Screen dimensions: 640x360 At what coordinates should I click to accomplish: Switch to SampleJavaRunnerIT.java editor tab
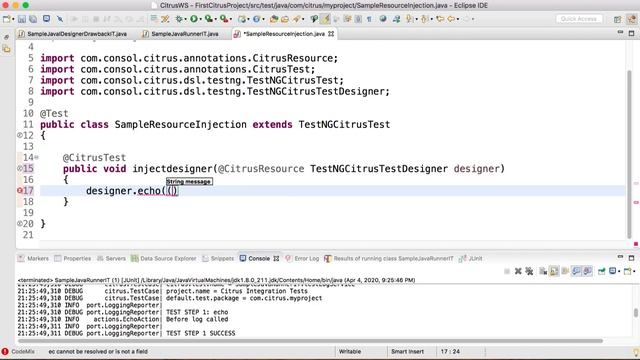pos(181,34)
